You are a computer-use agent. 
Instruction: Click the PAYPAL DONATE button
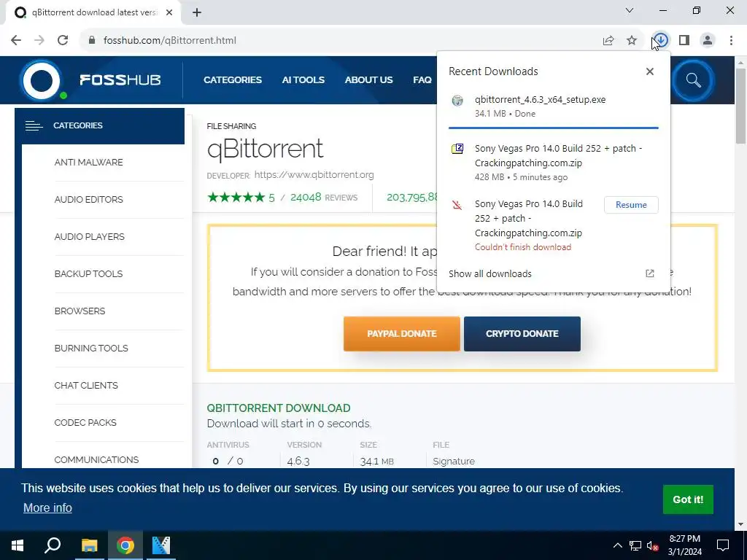click(402, 334)
